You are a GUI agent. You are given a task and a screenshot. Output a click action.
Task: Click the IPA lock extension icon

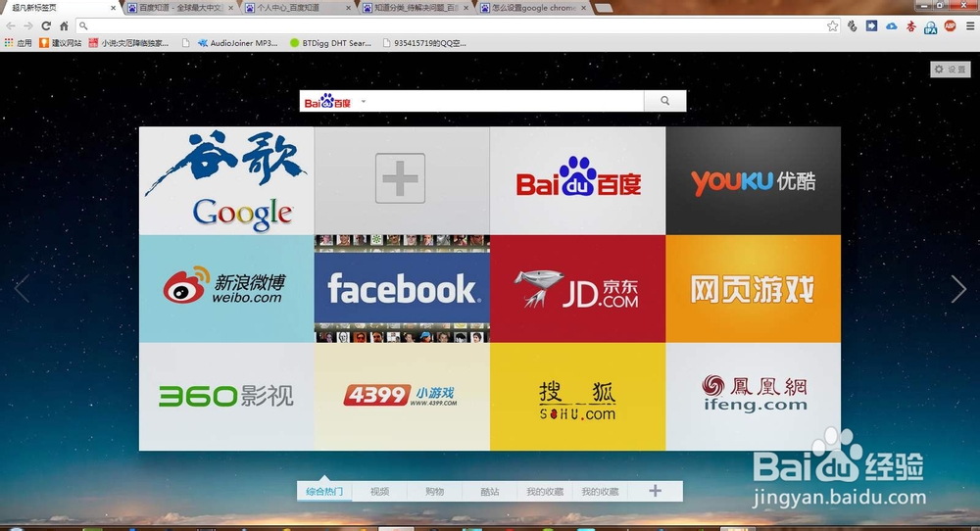[x=931, y=26]
